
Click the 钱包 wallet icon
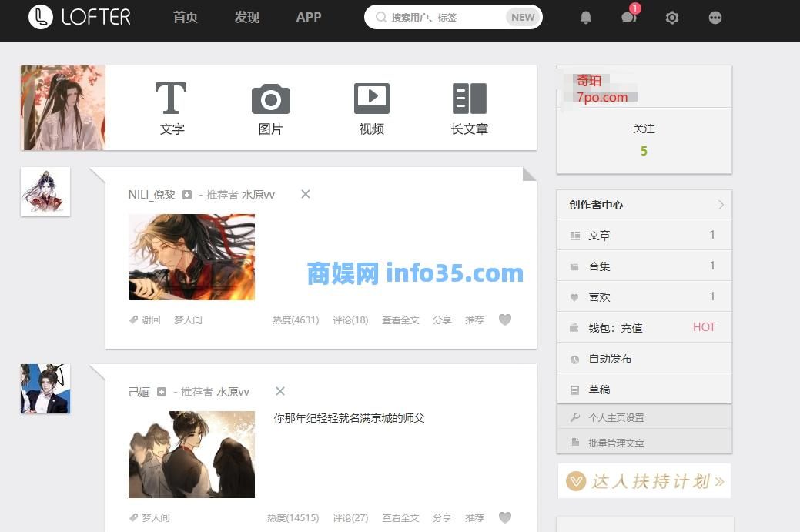[x=574, y=327]
